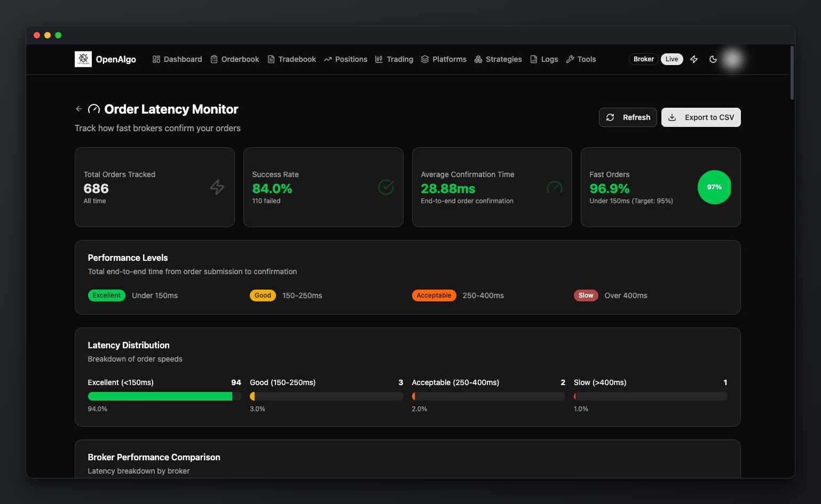
Task: Click the green 97% circle indicator
Action: (x=714, y=187)
